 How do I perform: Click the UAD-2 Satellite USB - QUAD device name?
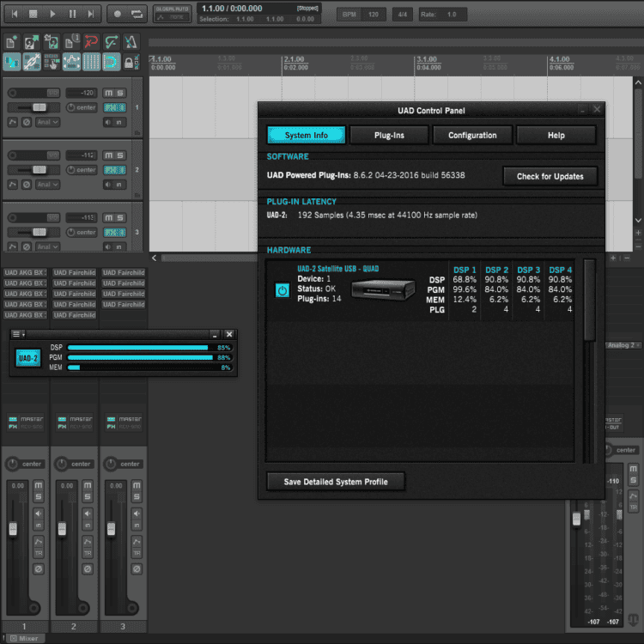coord(338,269)
